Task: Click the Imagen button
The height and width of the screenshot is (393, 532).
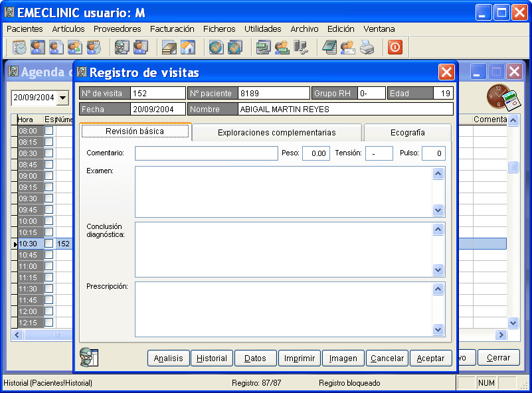Action: click(x=343, y=358)
